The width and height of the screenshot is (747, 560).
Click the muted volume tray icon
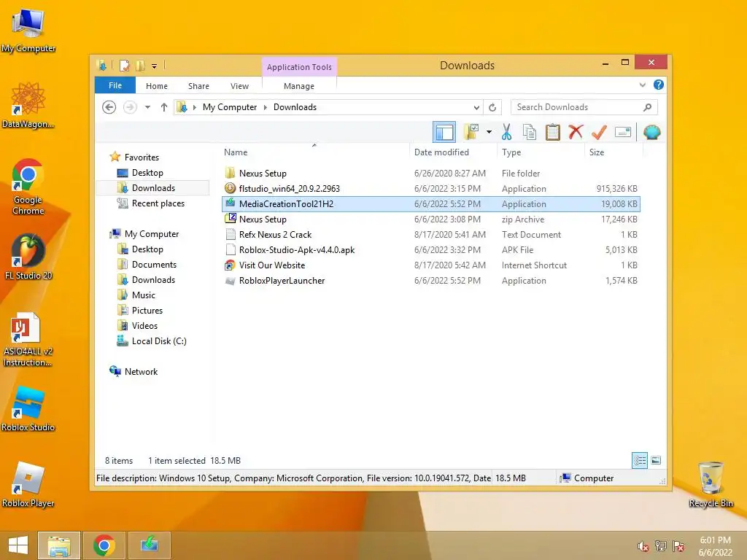[643, 546]
